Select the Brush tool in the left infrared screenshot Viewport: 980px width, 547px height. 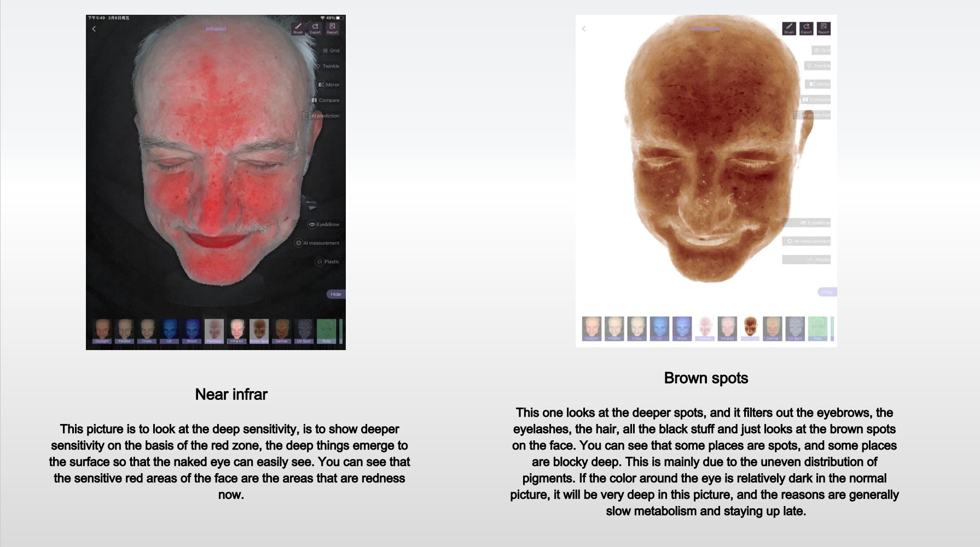coord(298,28)
